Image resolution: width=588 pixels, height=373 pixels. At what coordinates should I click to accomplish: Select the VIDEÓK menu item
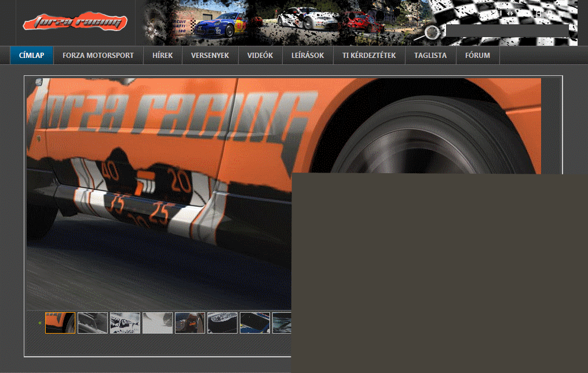click(260, 56)
